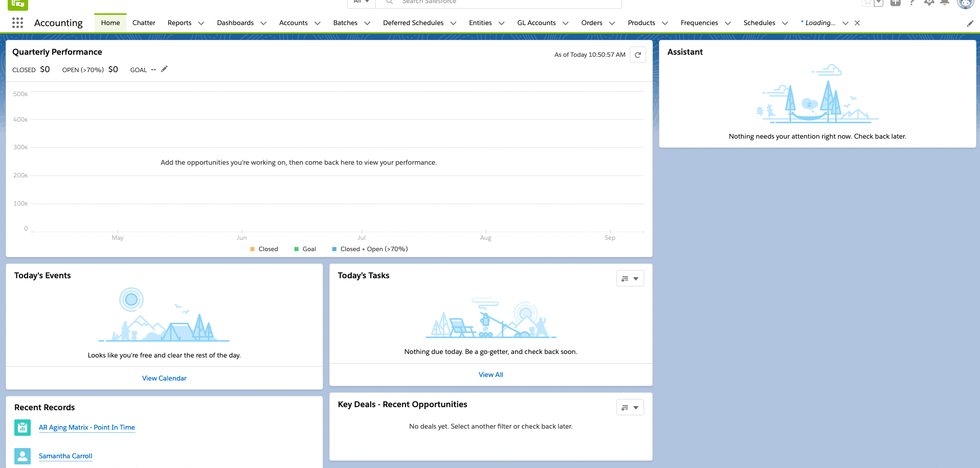Open Key Deals filter dropdown
The width and height of the screenshot is (980, 468).
pyautogui.click(x=630, y=408)
